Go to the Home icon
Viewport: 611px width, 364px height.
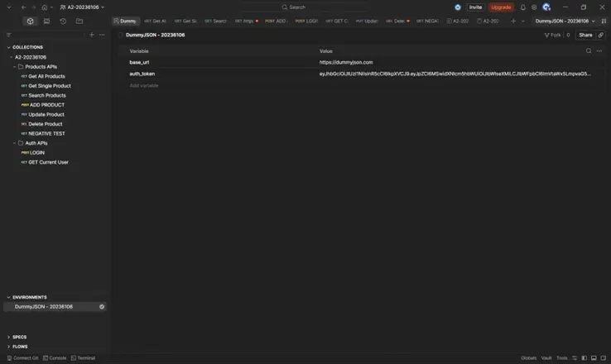pyautogui.click(x=45, y=7)
